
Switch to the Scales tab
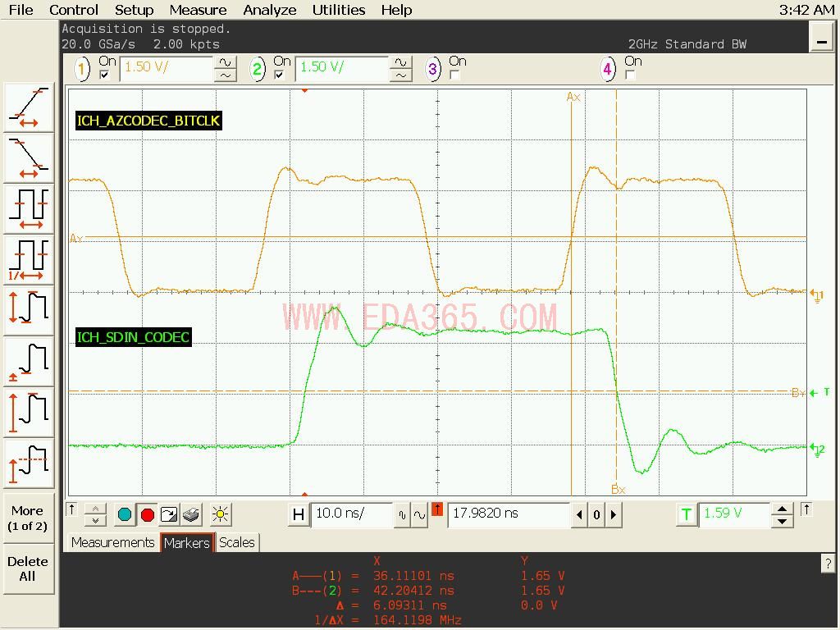pos(237,543)
